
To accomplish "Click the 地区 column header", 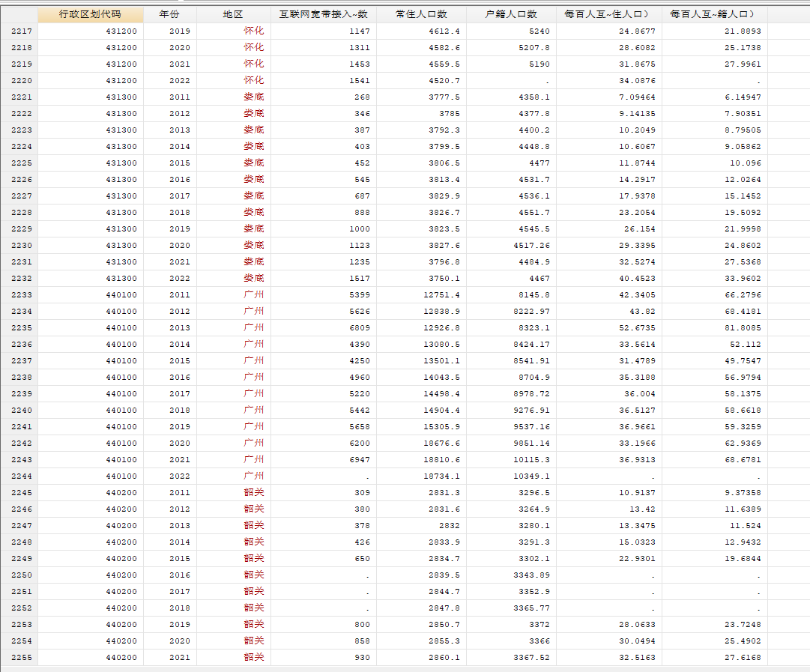I will [233, 14].
